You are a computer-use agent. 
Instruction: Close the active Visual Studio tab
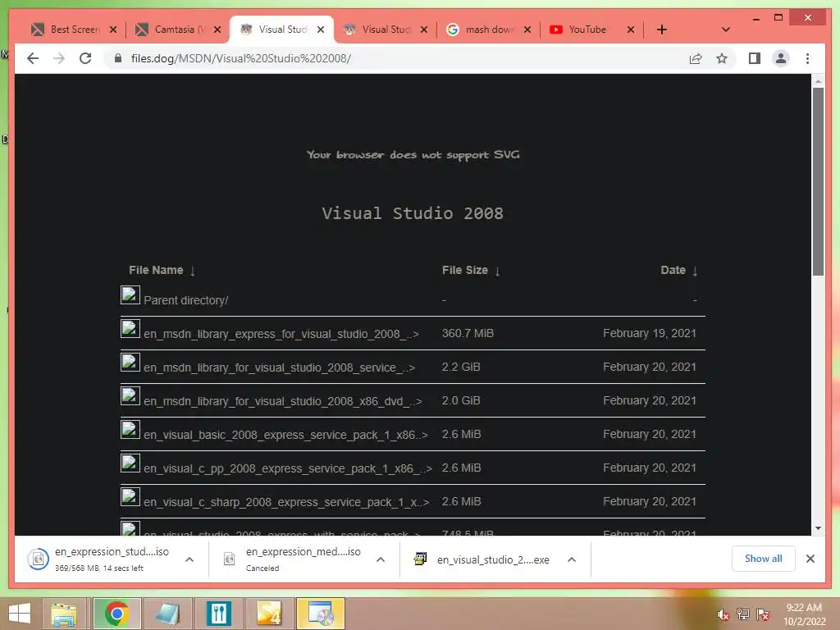pos(321,30)
